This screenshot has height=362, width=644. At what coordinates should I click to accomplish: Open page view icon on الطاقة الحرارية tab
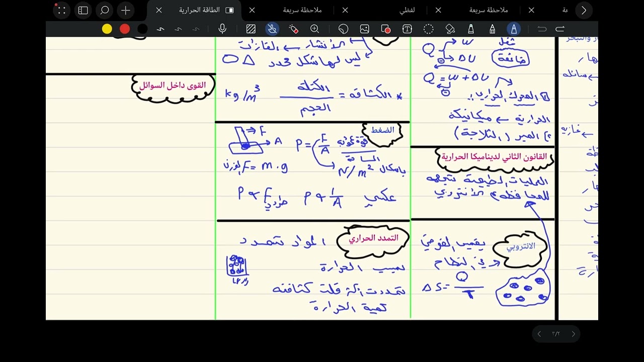pos(229,10)
